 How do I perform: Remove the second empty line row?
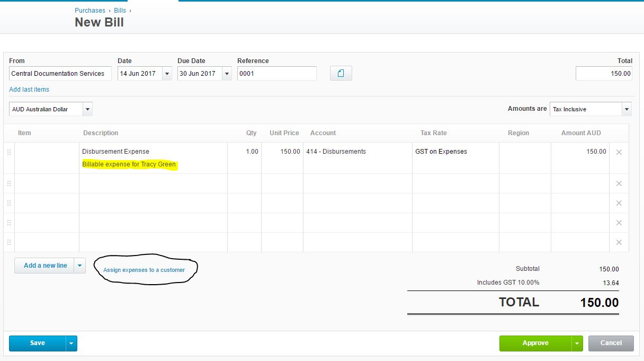pyautogui.click(x=619, y=203)
